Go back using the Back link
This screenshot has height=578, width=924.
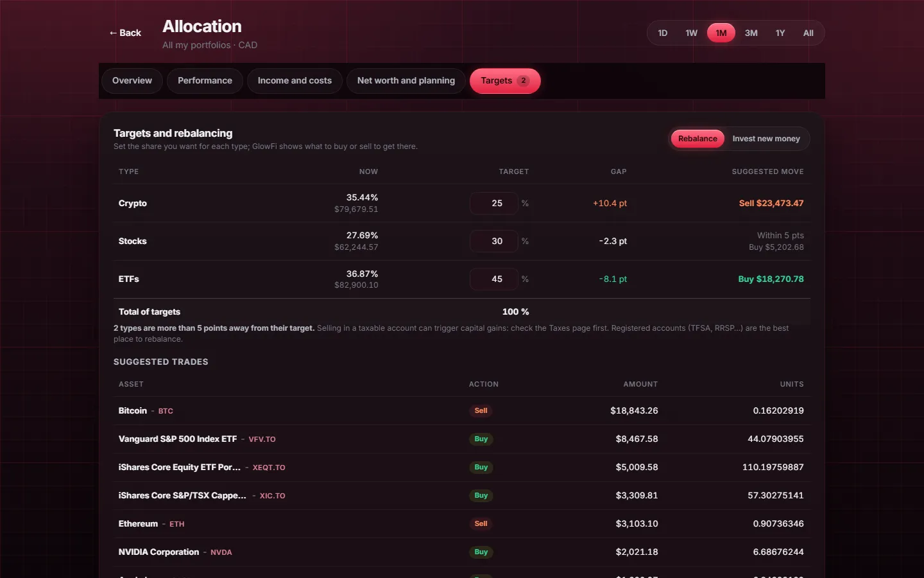point(125,33)
